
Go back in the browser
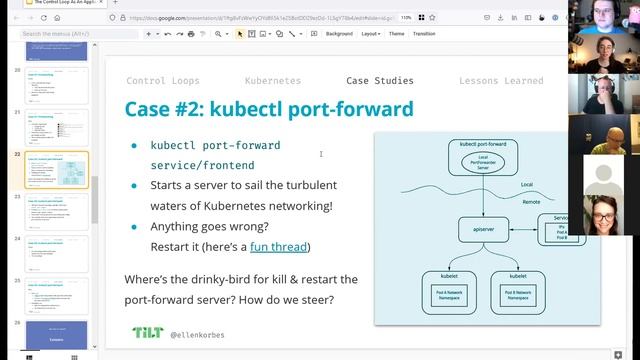(17, 18)
